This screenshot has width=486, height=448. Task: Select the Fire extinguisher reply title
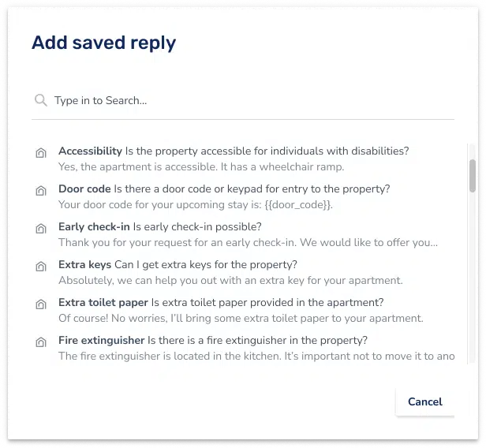(x=101, y=340)
